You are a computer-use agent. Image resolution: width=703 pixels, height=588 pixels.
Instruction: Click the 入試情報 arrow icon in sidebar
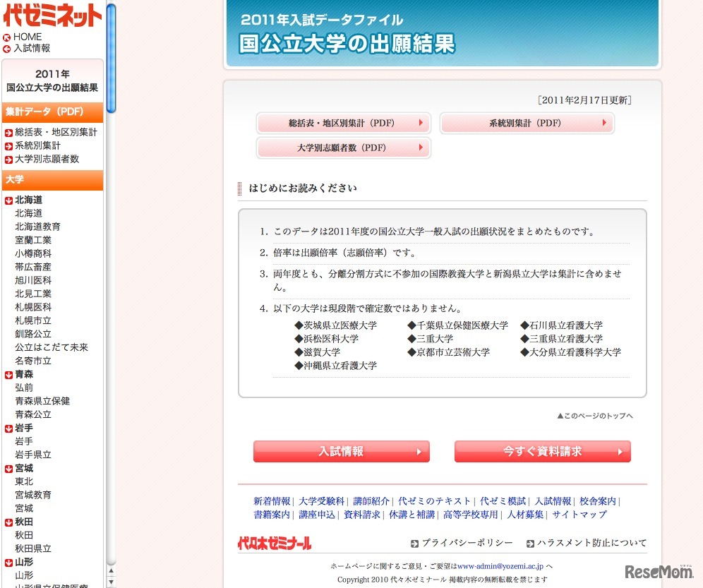[x=7, y=49]
